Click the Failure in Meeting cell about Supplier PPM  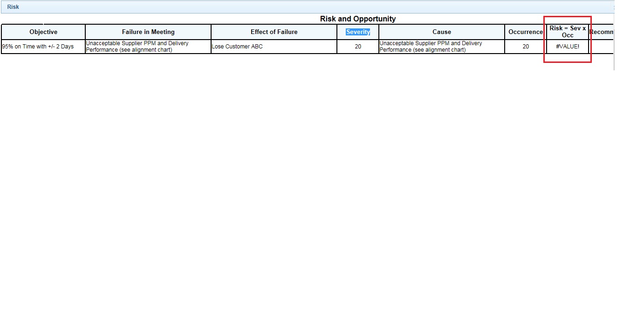point(148,47)
